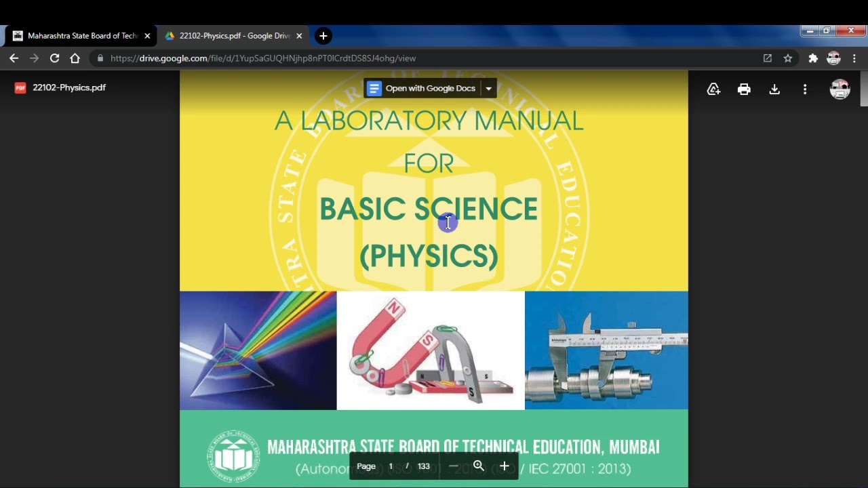The width and height of the screenshot is (868, 488).
Task: Open the browser home page
Action: click(75, 58)
